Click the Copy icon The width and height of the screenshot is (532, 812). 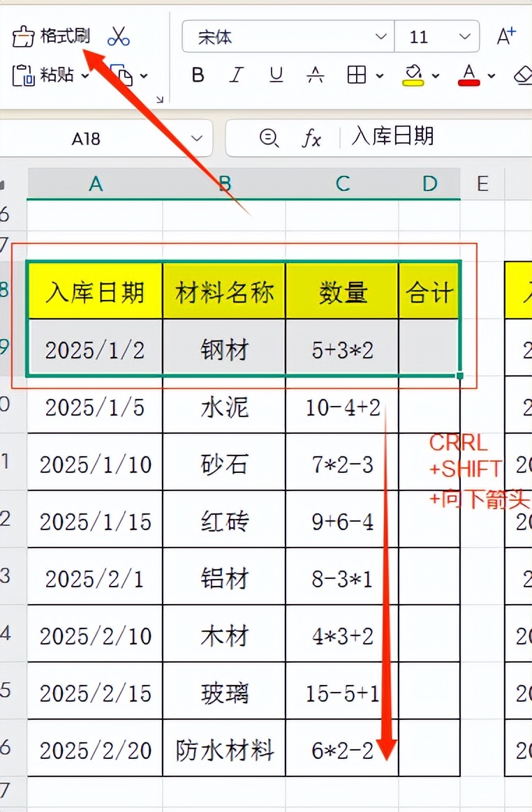click(121, 75)
